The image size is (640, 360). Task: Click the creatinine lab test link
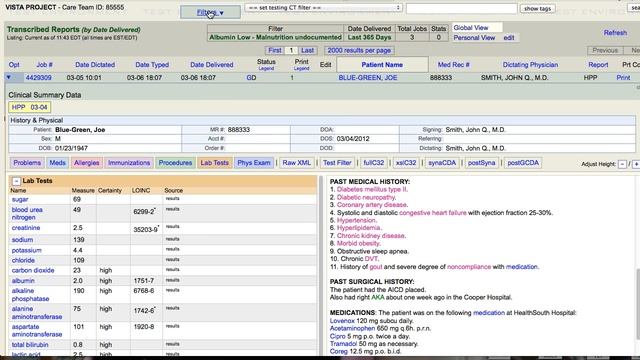26,228
